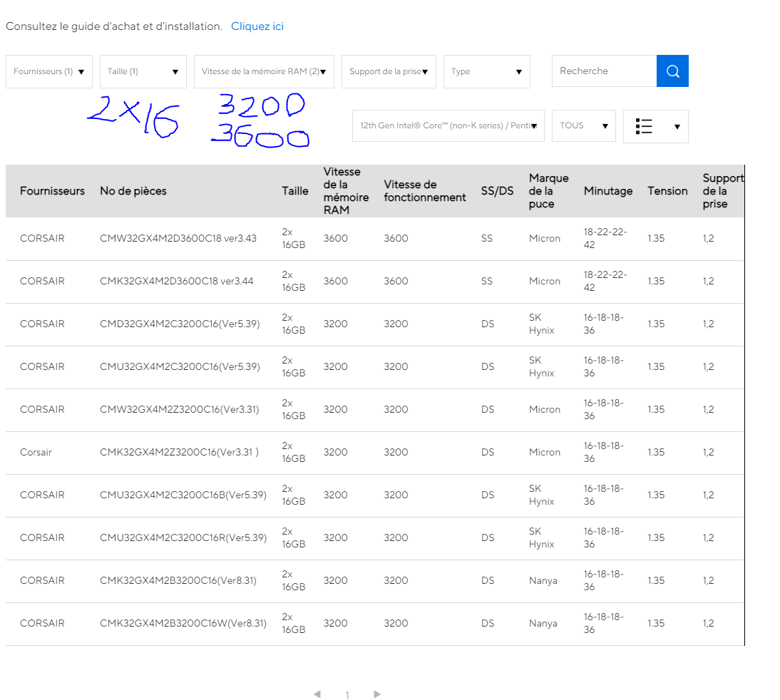The width and height of the screenshot is (780, 700).
Task: Open the Fournisseurs (1) filter dropdown
Action: [49, 72]
